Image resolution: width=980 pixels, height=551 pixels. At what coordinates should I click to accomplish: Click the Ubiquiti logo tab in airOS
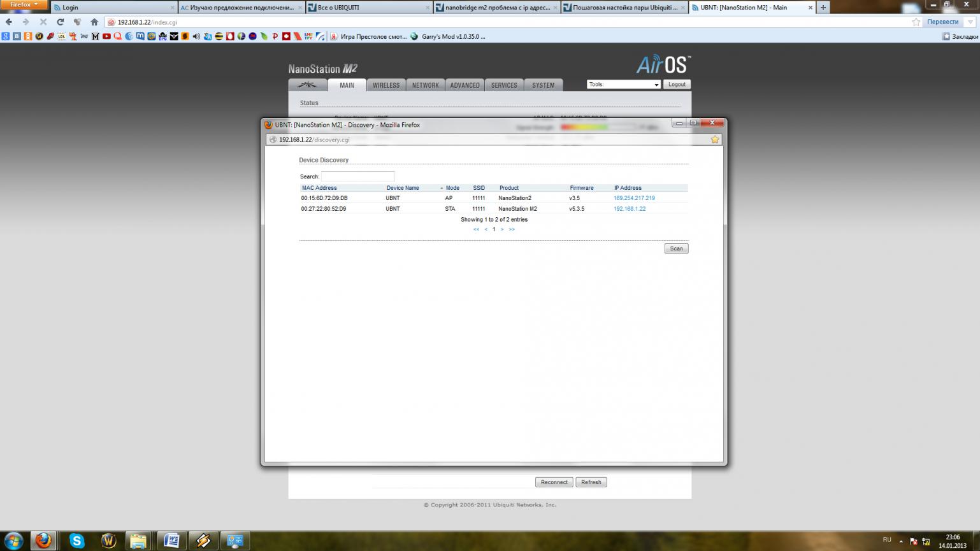tap(308, 85)
